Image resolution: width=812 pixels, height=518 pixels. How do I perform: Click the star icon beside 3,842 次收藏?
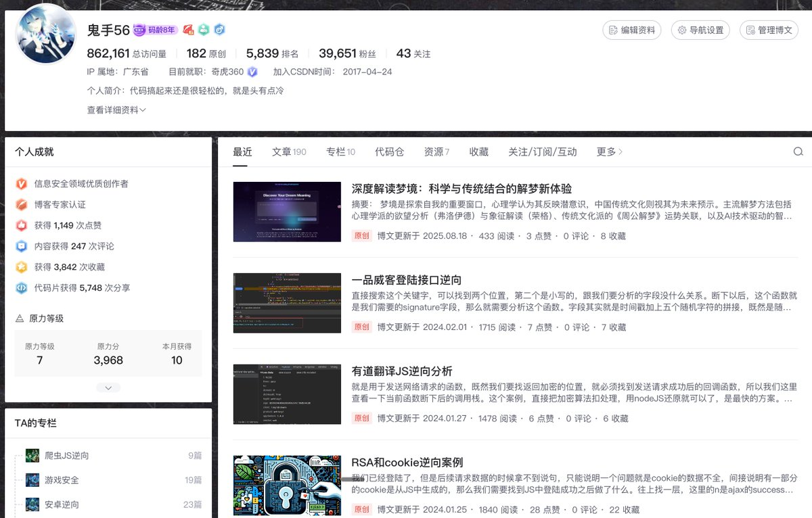[22, 267]
